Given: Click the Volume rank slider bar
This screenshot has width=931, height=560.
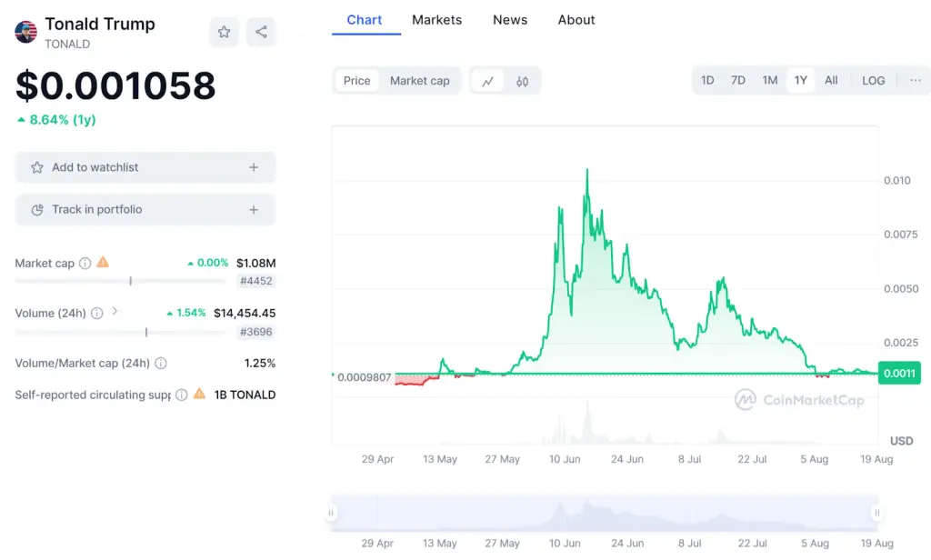Looking at the screenshot, I should pyautogui.click(x=121, y=332).
